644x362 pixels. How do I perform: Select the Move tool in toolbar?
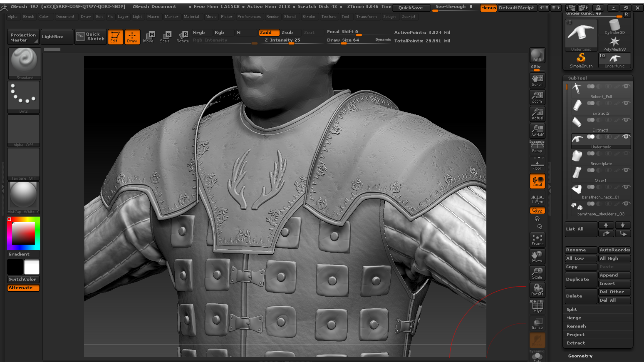pyautogui.click(x=148, y=36)
